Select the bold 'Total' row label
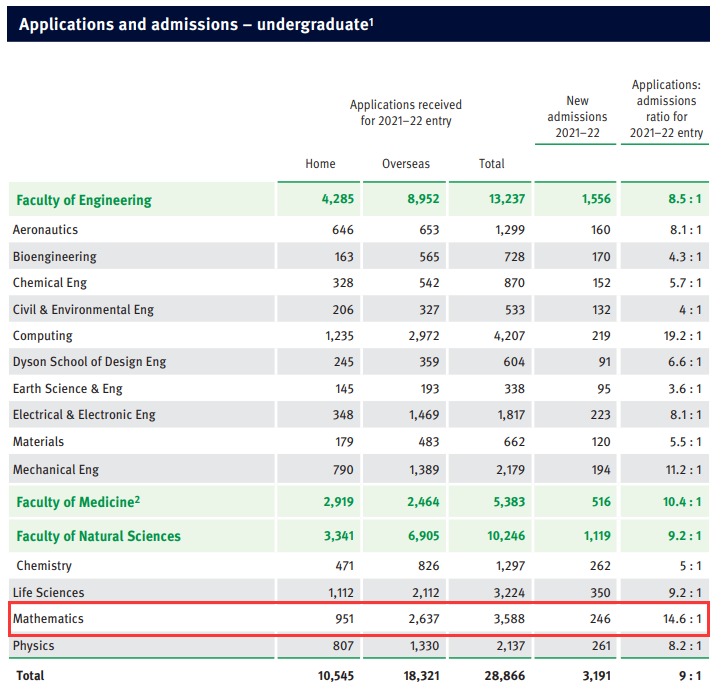This screenshot has height=695, width=714. (x=30, y=675)
